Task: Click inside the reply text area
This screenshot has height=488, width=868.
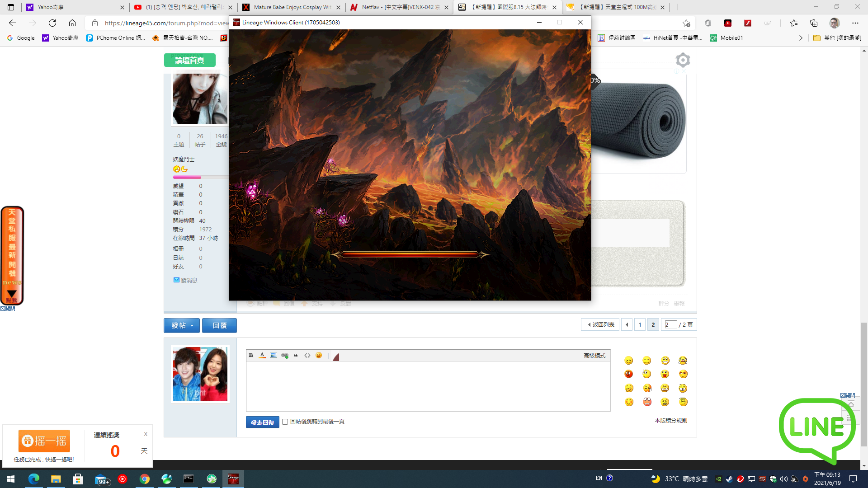Action: (428, 386)
